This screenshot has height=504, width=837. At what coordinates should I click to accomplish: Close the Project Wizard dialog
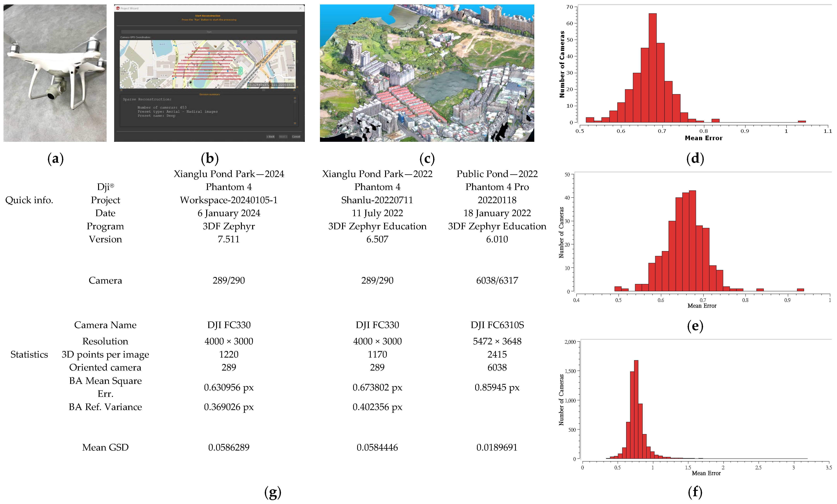(300, 8)
